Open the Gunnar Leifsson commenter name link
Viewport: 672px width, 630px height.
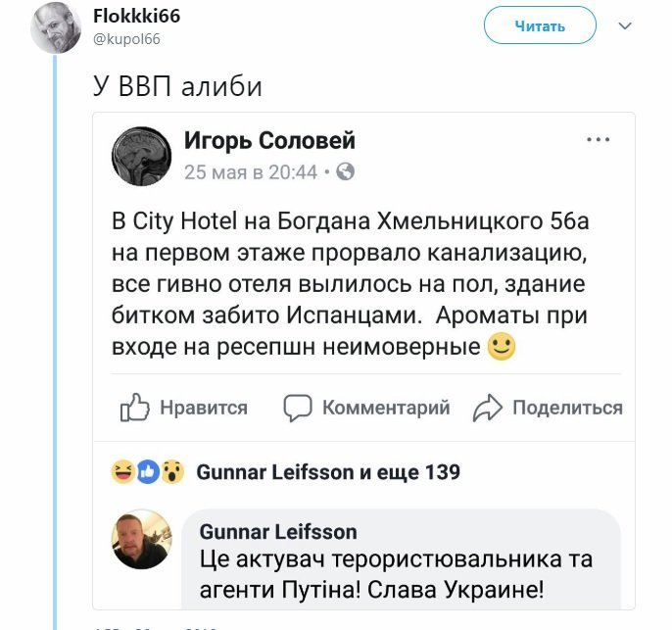click(x=278, y=532)
